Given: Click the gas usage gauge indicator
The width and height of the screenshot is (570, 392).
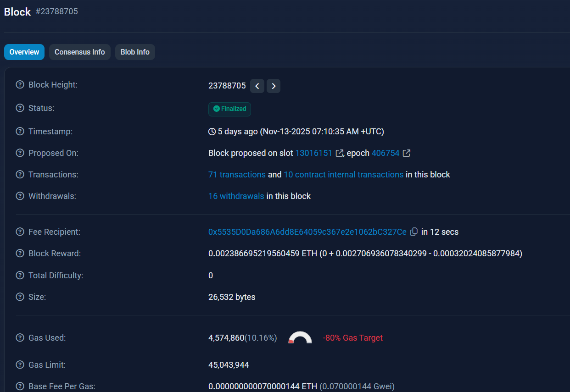Looking at the screenshot, I should tap(300, 338).
